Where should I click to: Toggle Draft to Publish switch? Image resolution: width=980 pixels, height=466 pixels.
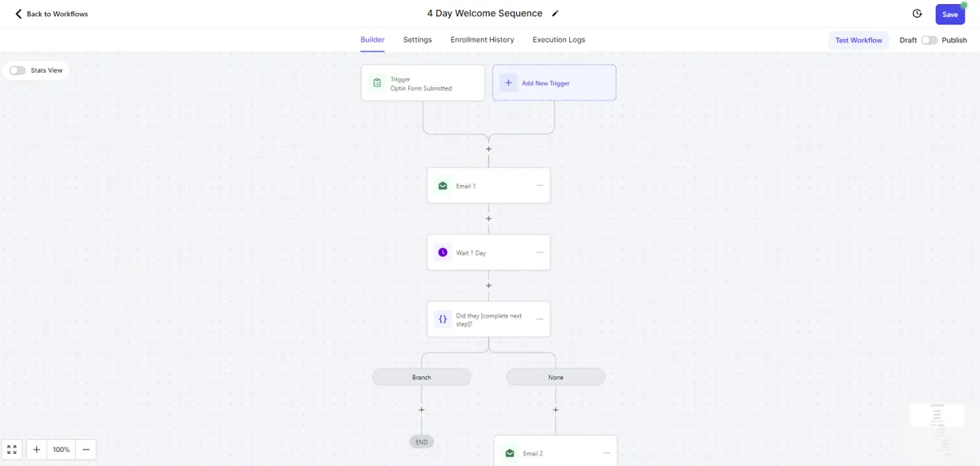[929, 40]
